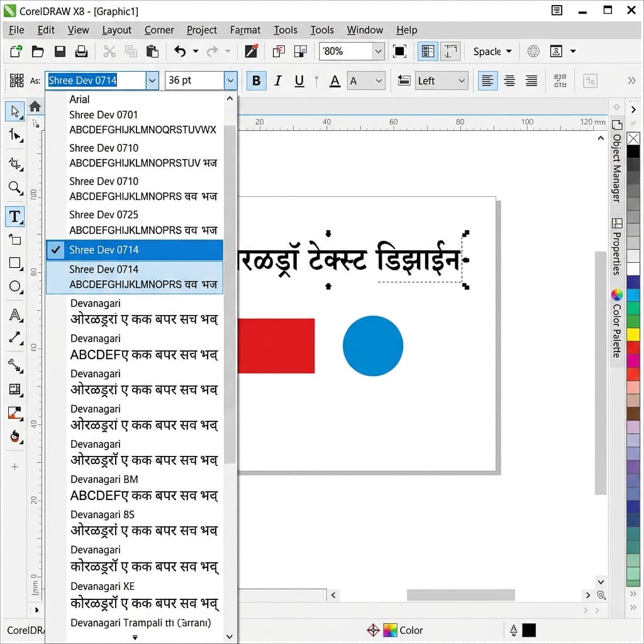Screen dimensions: 644x644
Task: Select the Zoom magnifier tool
Action: (15, 187)
